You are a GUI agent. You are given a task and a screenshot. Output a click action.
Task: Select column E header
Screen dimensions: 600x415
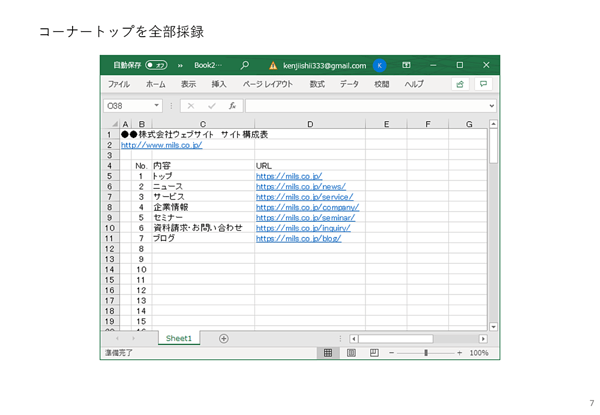[x=386, y=124]
